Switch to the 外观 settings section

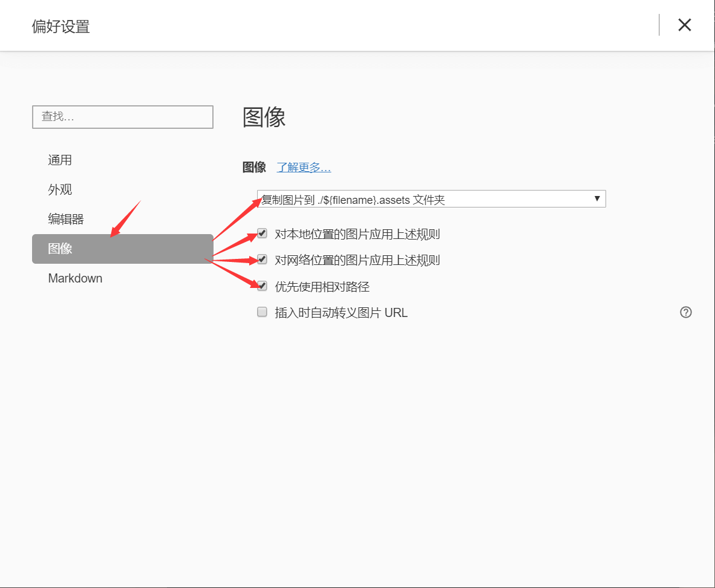(60, 190)
